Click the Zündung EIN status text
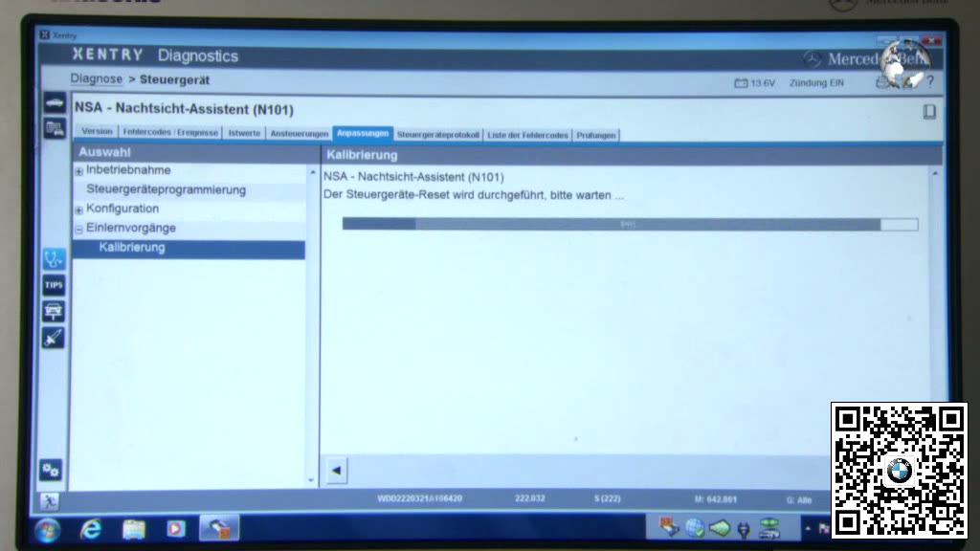The height and width of the screenshot is (551, 980). pos(816,82)
